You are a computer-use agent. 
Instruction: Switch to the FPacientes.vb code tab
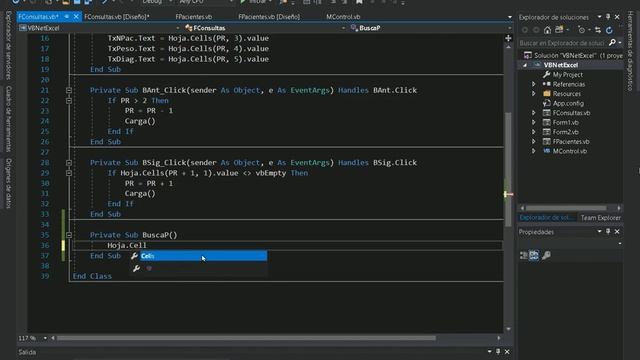click(193, 17)
